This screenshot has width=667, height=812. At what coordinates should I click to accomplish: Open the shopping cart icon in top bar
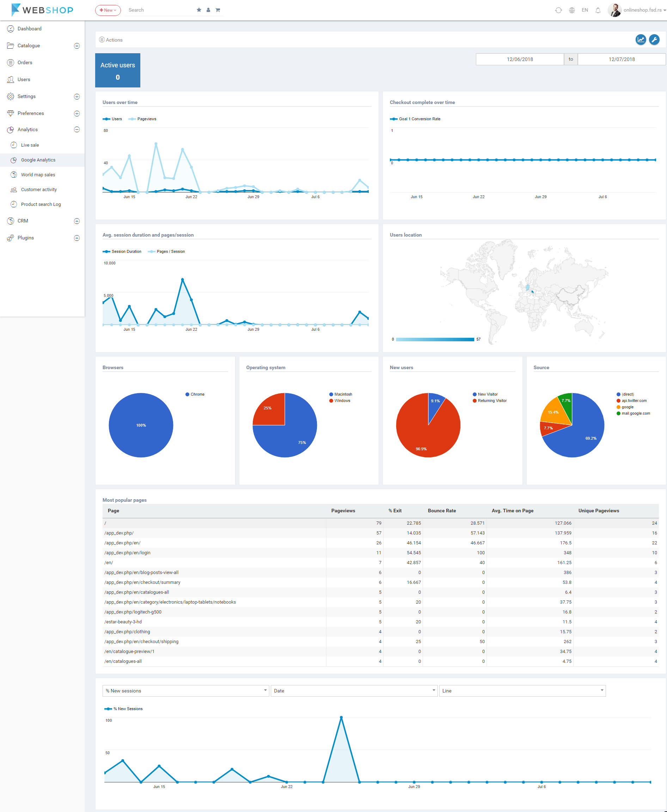[218, 10]
